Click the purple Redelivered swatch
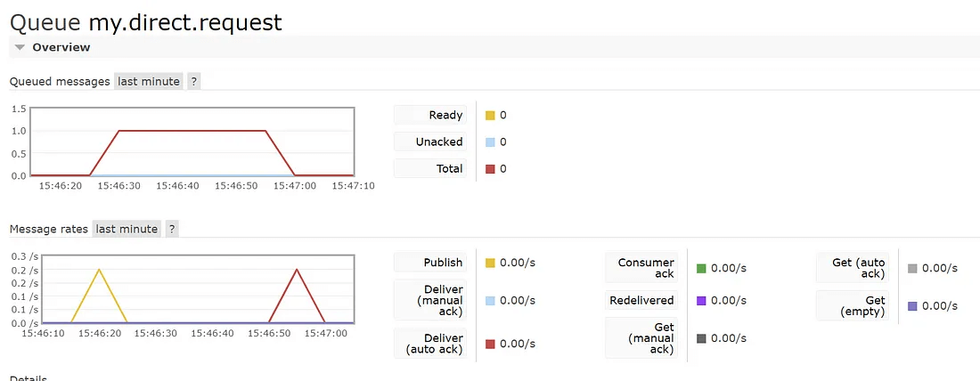980x381 pixels. coord(701,301)
